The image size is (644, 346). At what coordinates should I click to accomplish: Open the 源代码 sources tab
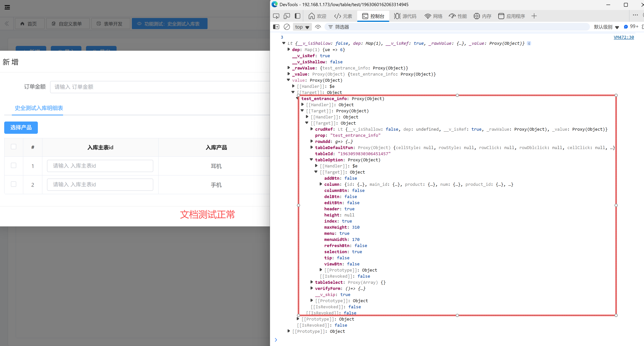click(x=405, y=16)
